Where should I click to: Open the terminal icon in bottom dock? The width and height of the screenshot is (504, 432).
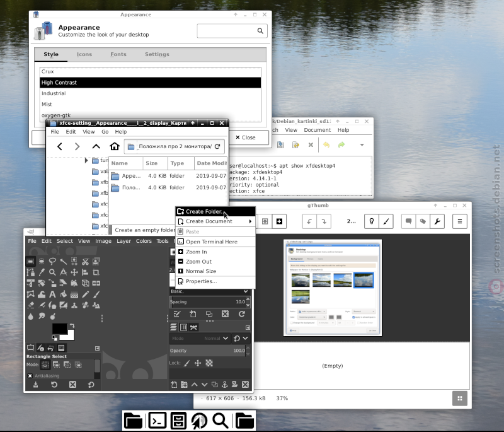pyautogui.click(x=157, y=421)
